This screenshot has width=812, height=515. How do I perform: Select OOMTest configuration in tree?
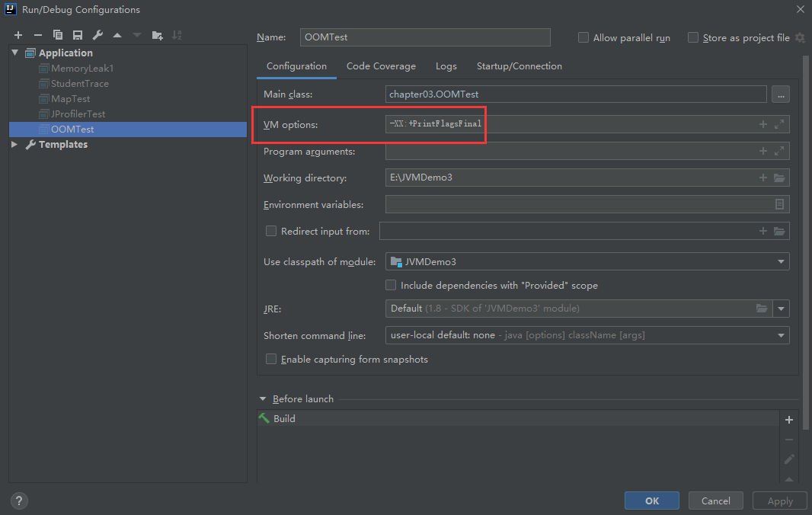[128, 129]
